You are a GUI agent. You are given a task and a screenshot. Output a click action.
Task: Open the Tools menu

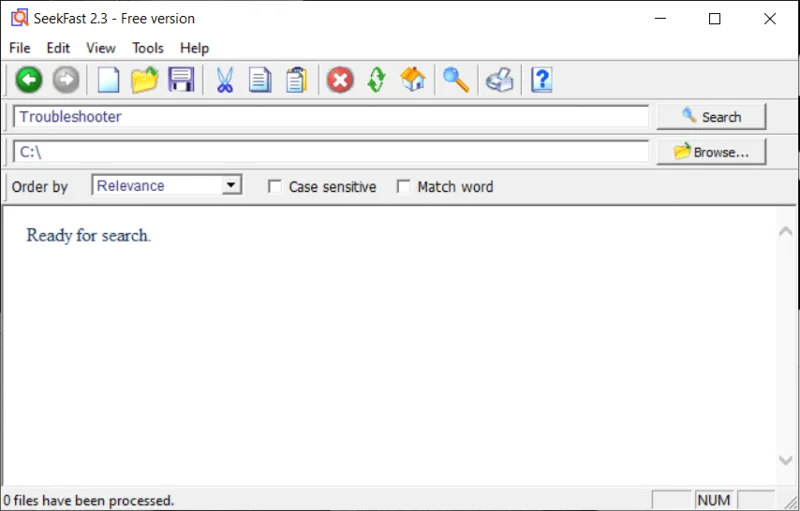[x=148, y=48]
